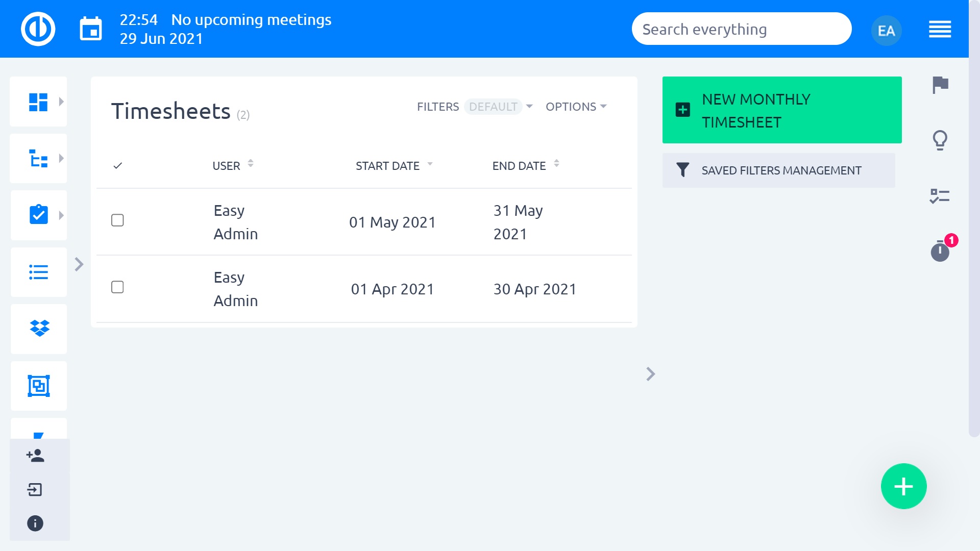Open the resource frame sidebar icon
The height and width of the screenshot is (551, 980).
tap(38, 386)
